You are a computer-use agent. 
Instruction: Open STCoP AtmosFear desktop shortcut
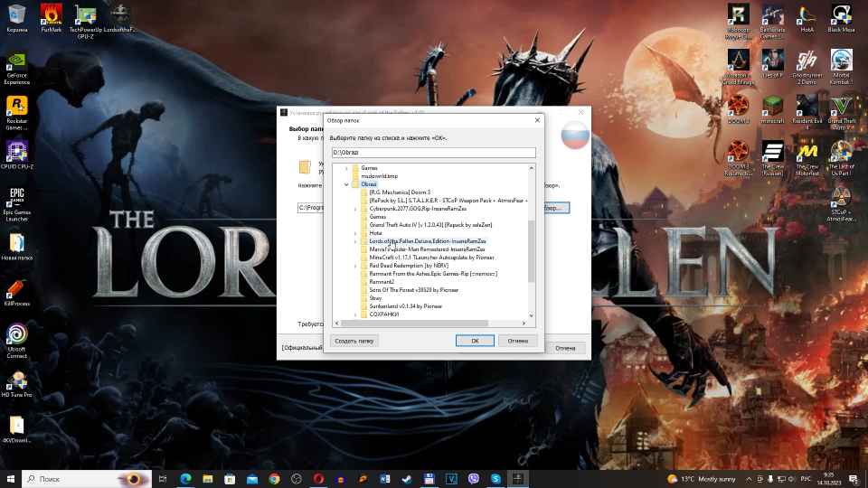point(841,204)
